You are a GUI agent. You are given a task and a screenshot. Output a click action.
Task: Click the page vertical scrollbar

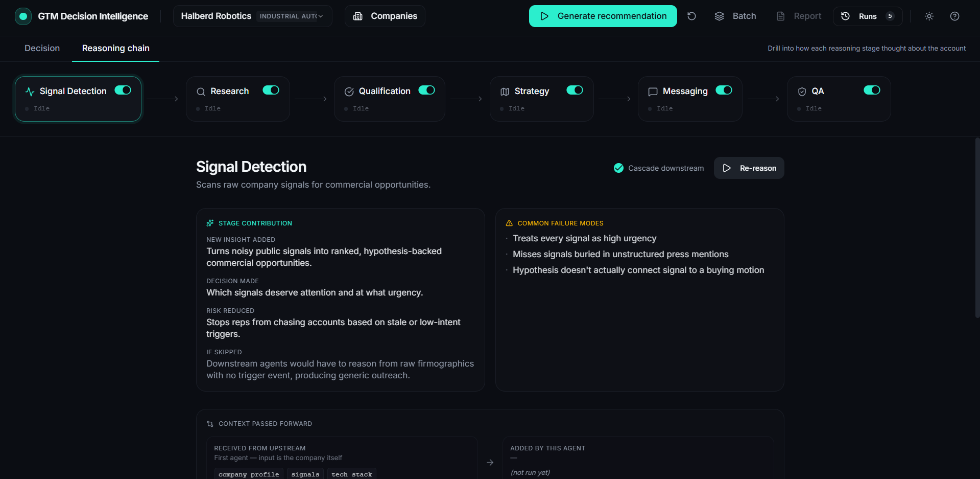pyautogui.click(x=977, y=227)
